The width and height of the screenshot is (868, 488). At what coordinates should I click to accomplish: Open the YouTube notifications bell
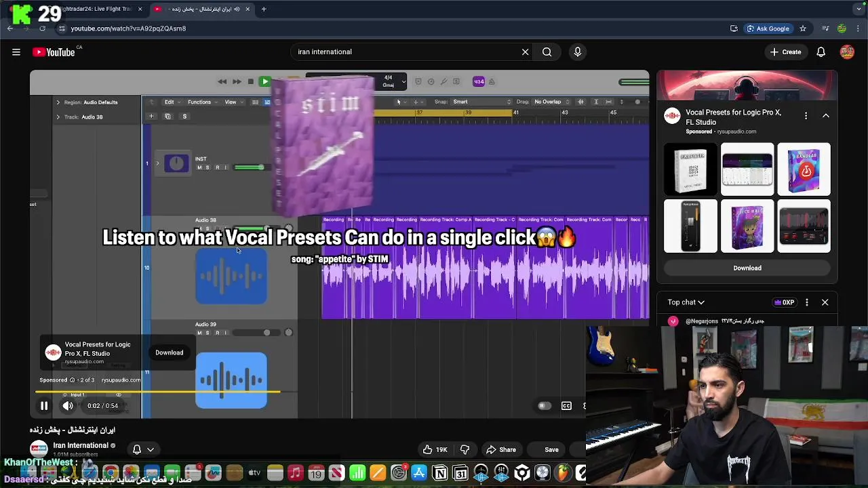click(821, 52)
